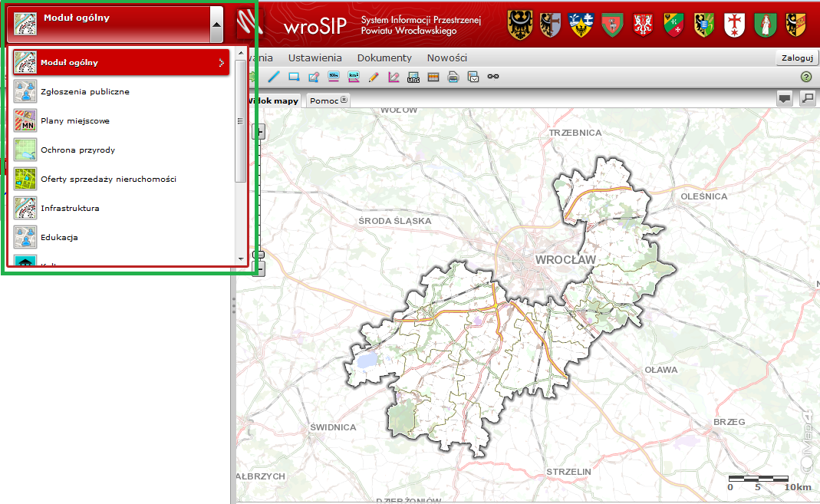
Task: Click the TRZEBNICA label on map
Action: (575, 133)
